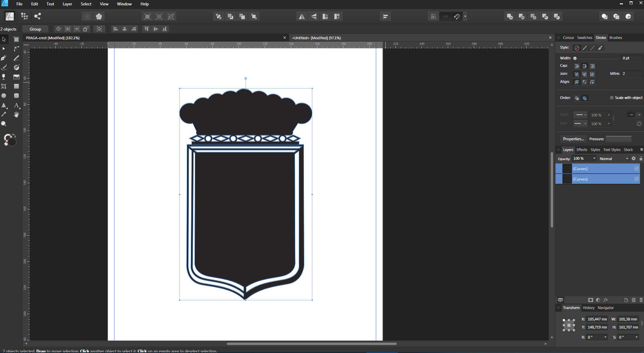Image resolution: width=644 pixels, height=353 pixels.
Task: Pick the Colour Picker eyedropper tool
Action: pos(4,114)
